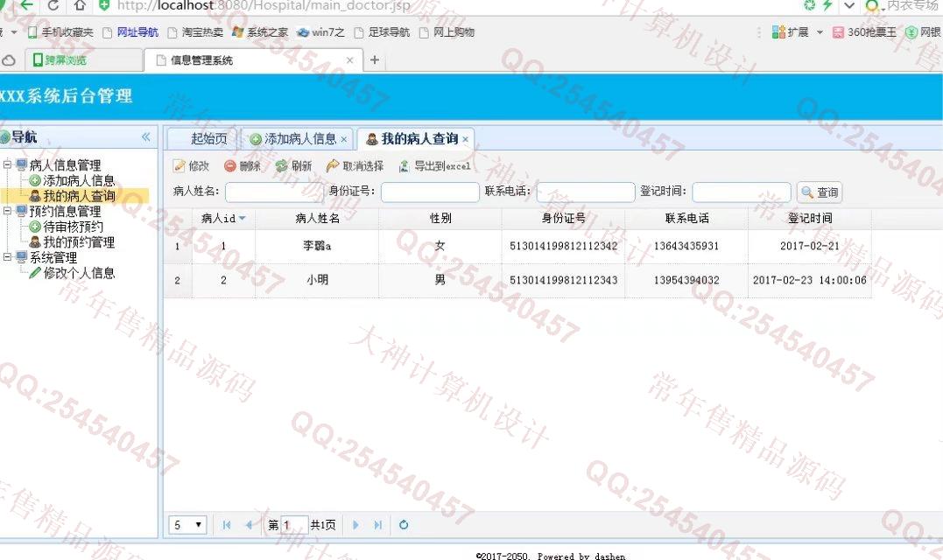Open the 扩展 extensions menu

pos(797,31)
